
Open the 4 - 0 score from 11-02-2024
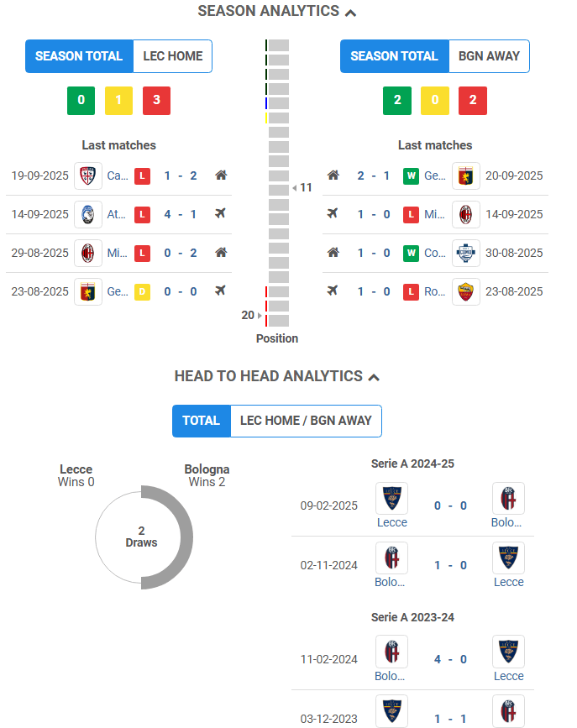tap(450, 659)
